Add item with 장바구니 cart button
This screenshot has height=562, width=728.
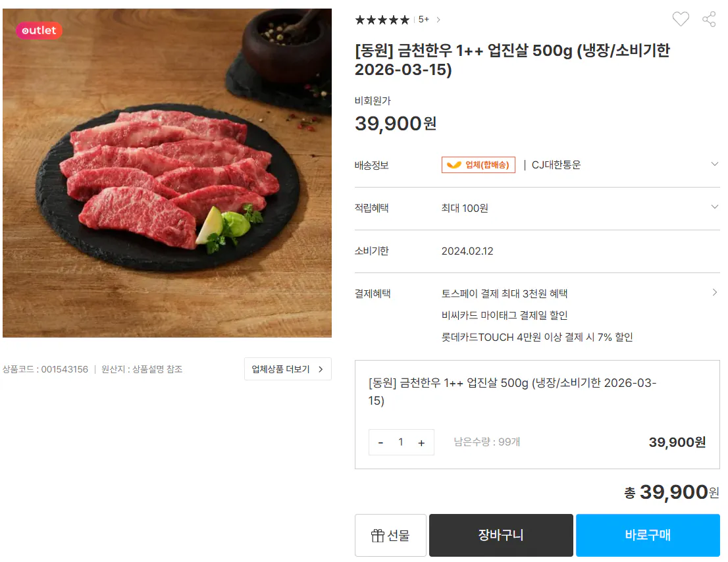pos(501,535)
